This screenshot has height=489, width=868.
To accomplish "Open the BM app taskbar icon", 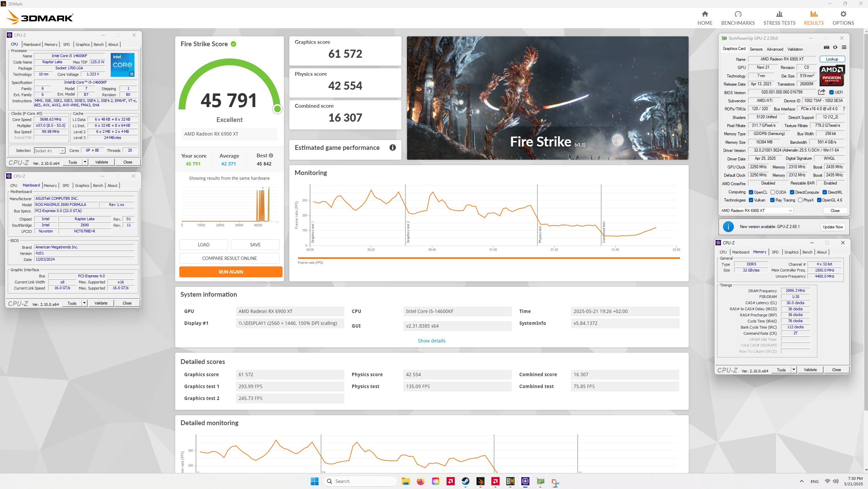I will point(510,481).
